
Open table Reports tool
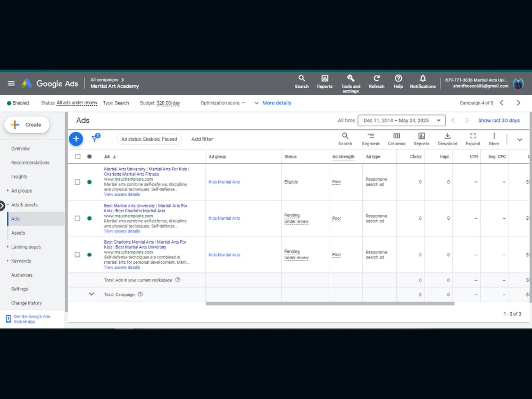point(421,139)
